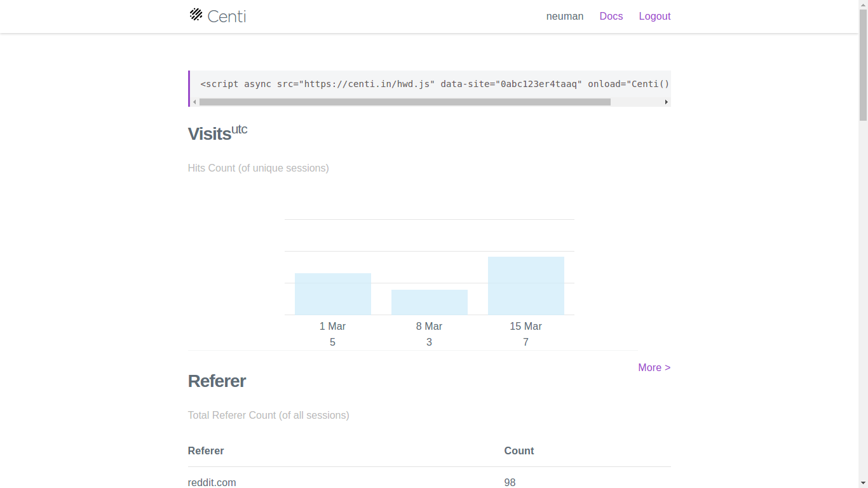
Task: Click the Centi striped logo icon
Action: (x=196, y=15)
